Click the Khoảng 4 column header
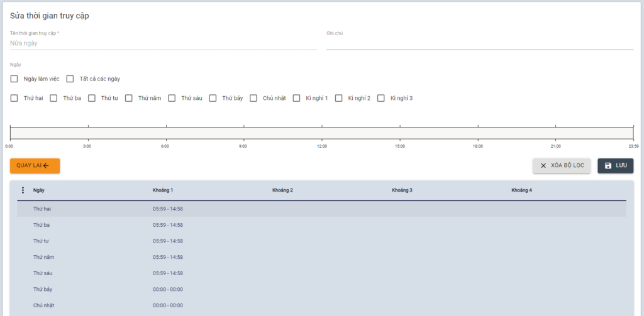 (521, 190)
